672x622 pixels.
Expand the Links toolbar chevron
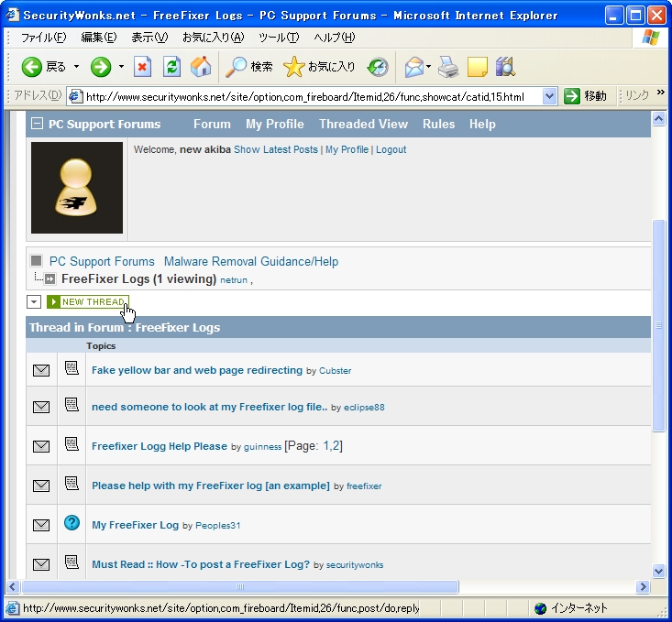[x=660, y=93]
